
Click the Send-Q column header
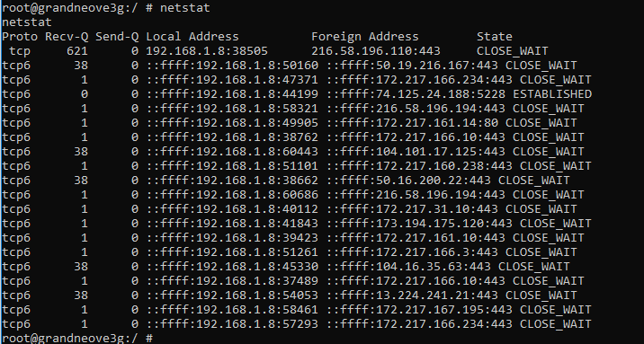pyautogui.click(x=117, y=37)
